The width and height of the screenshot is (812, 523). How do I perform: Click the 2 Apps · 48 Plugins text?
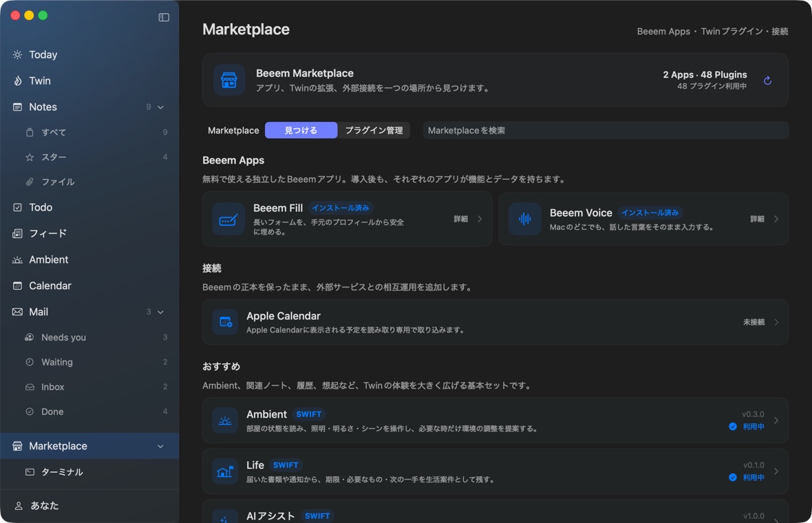(705, 74)
